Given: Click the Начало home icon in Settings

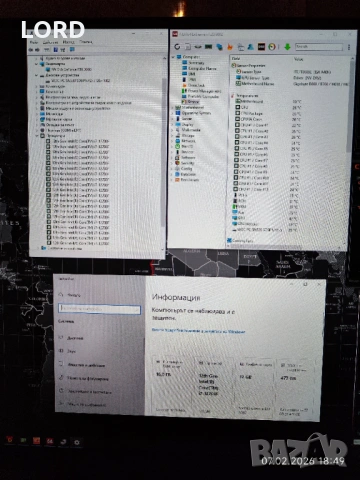Looking at the screenshot, I should 61,295.
